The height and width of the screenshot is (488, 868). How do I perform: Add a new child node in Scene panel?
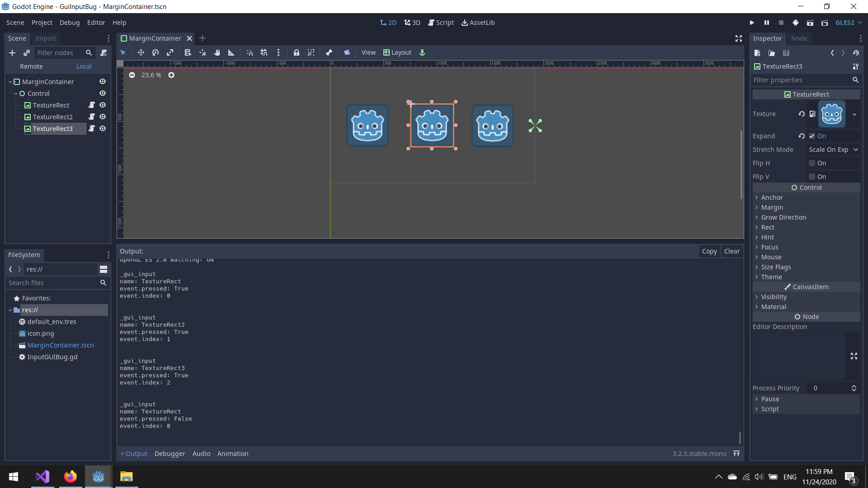pyautogui.click(x=12, y=53)
